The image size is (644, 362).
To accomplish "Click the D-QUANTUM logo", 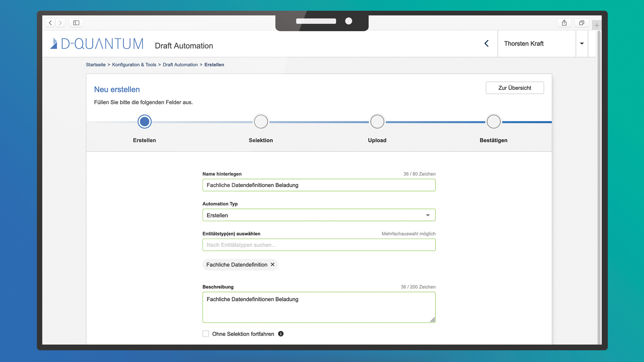I will point(97,44).
